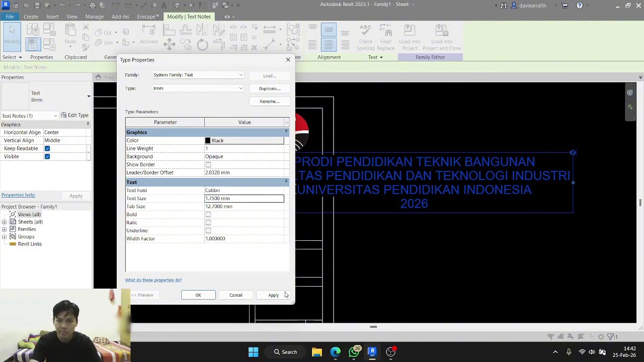Click the Move tool icon
This screenshot has width=644, height=362.
click(169, 44)
